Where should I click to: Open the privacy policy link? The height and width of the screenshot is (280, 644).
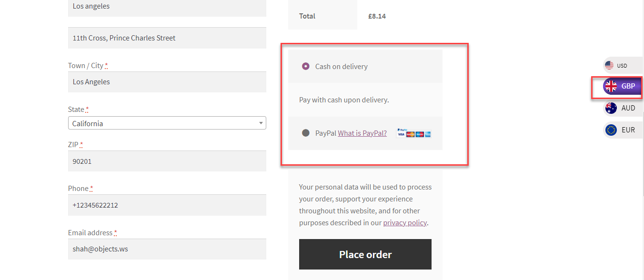(405, 223)
